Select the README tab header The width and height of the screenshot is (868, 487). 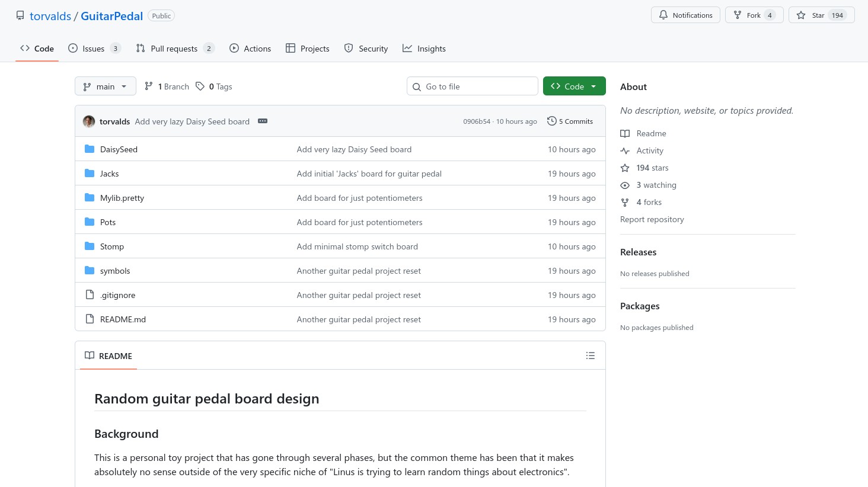coord(108,355)
